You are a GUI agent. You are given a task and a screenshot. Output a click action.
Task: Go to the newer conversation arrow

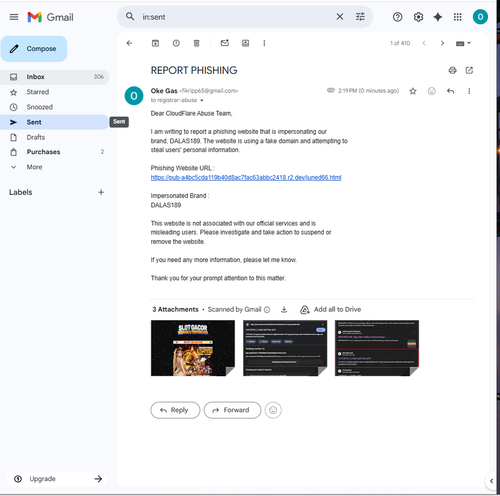click(424, 43)
